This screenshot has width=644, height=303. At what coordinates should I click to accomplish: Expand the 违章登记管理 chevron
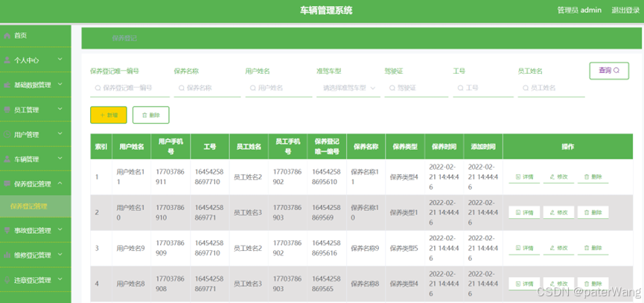(60, 278)
